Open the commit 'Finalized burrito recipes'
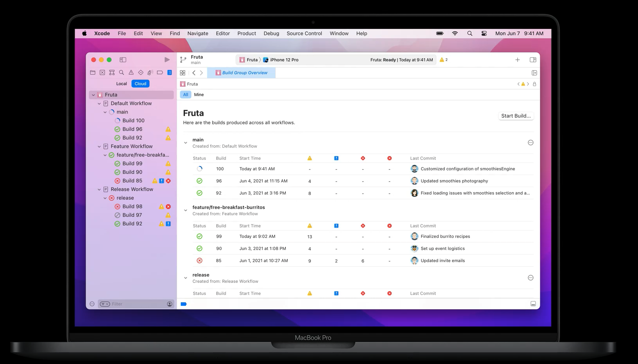638x364 pixels. pos(445,236)
